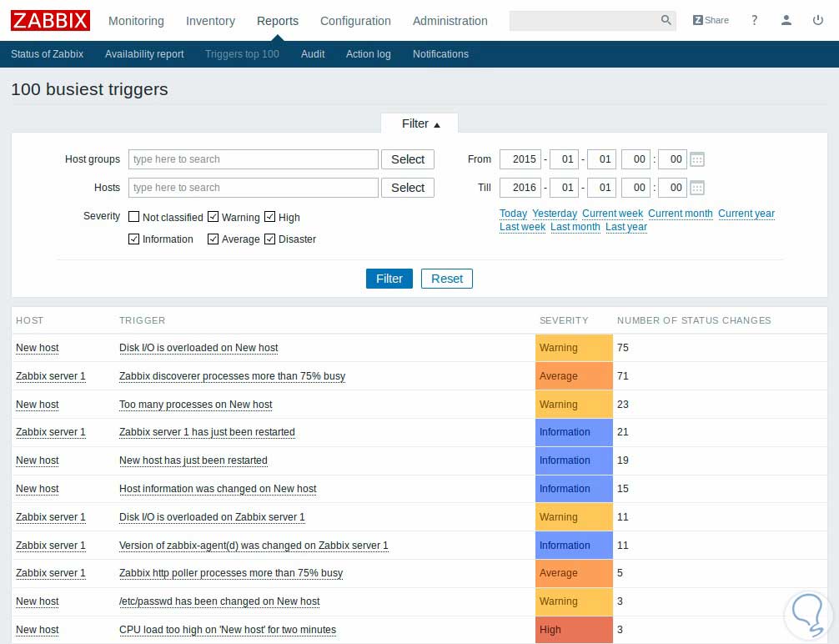Select the Last month time range link
839x644 pixels.
click(x=575, y=226)
